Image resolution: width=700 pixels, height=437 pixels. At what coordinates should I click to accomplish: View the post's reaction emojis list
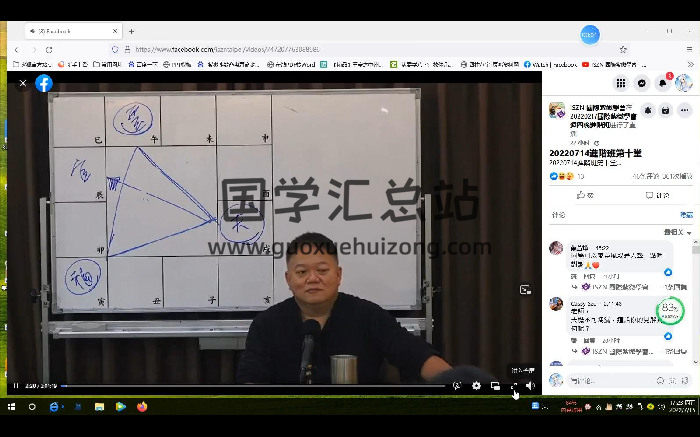click(562, 176)
